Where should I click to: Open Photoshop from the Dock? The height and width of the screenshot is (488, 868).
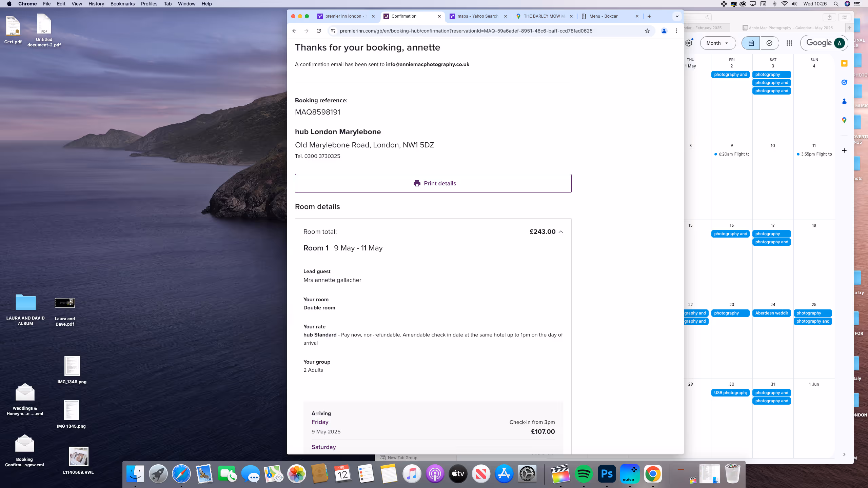(607, 474)
